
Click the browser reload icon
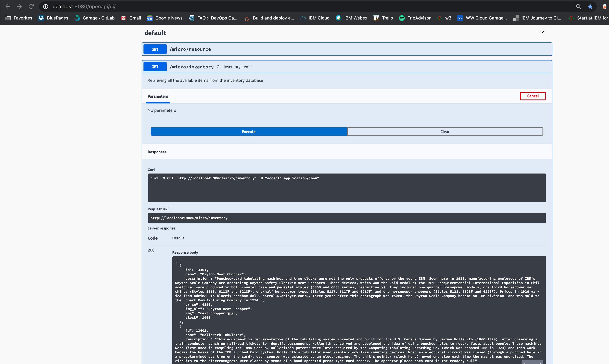[31, 7]
